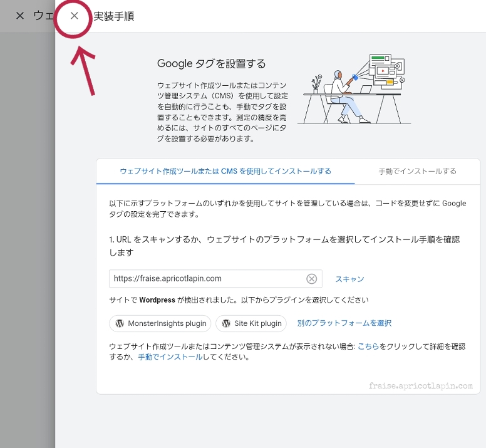Close the background ウェ panel with its X
The height and width of the screenshot is (448, 486).
[x=20, y=16]
